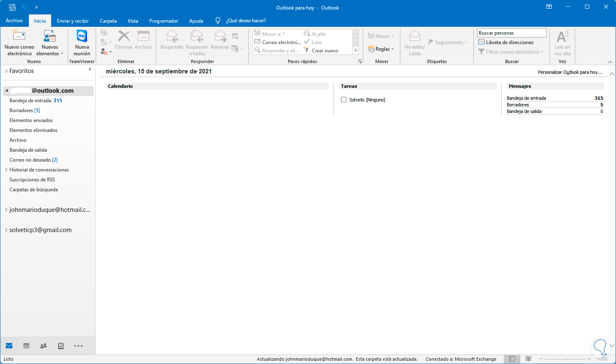Viewport: 616px width, 364px height.
Task: Switch to the Mail view icon
Action: tap(9, 346)
